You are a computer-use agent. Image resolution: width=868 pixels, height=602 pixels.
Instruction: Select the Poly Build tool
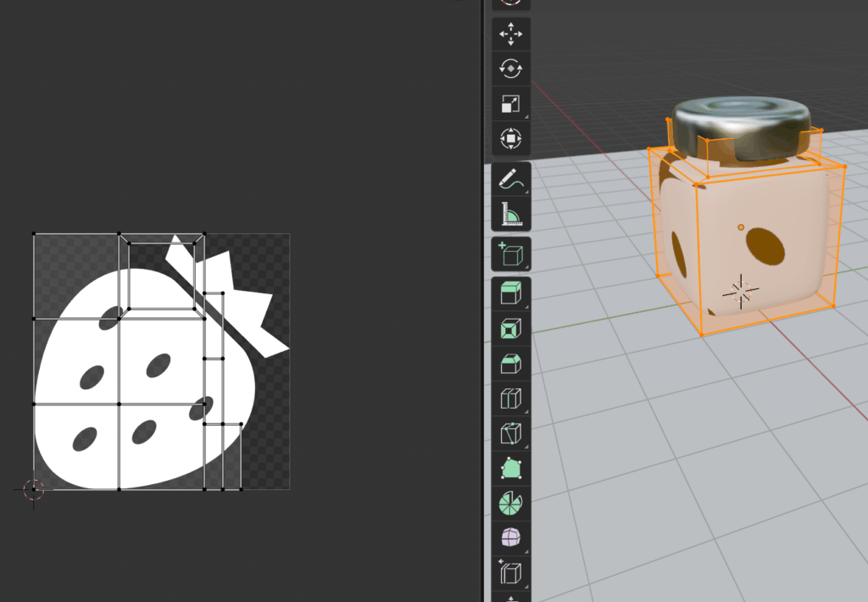point(510,467)
